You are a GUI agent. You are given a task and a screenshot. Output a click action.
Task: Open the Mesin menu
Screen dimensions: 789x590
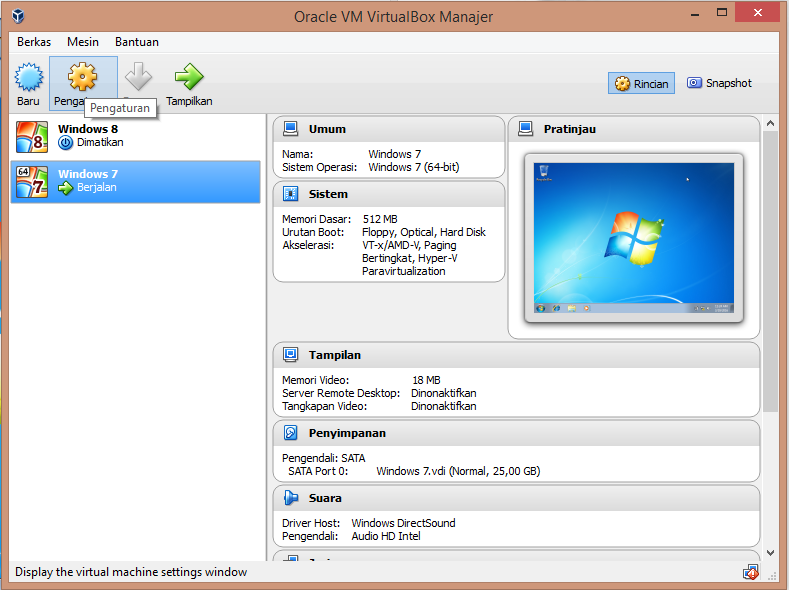pyautogui.click(x=83, y=42)
